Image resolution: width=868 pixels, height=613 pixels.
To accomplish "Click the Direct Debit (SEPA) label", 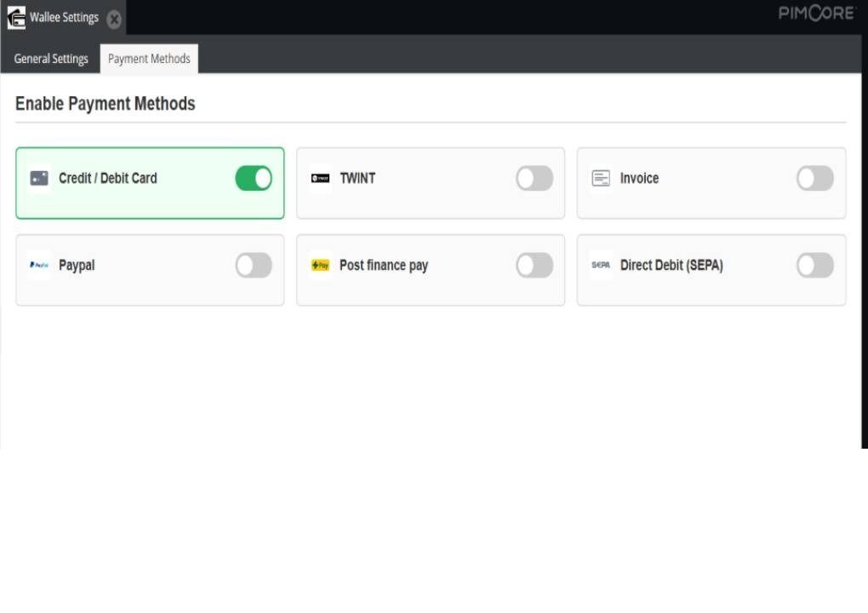I will [671, 266].
